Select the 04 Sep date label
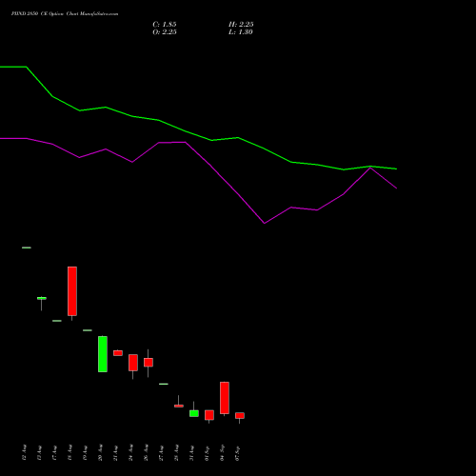The image size is (476, 476). [x=223, y=452]
